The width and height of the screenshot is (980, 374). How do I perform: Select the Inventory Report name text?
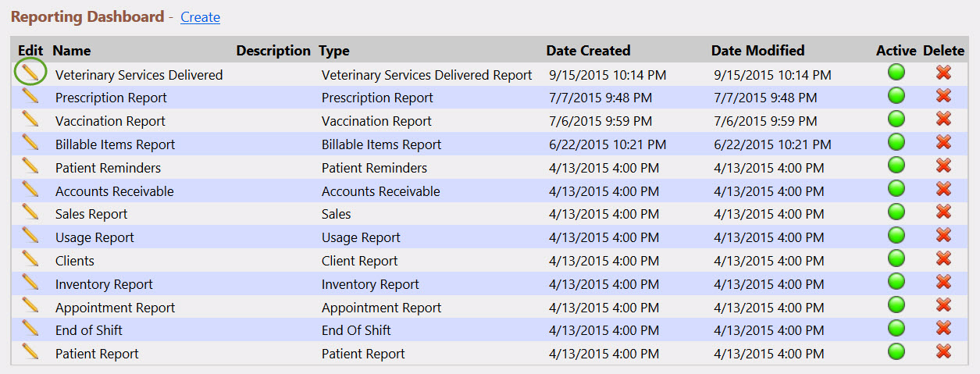(x=104, y=284)
